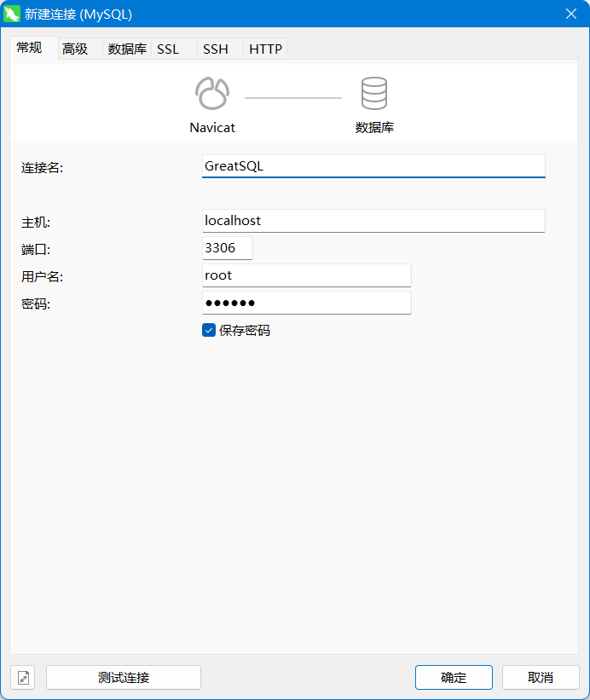590x700 pixels.
Task: Click the 密码 label
Action: (x=36, y=304)
